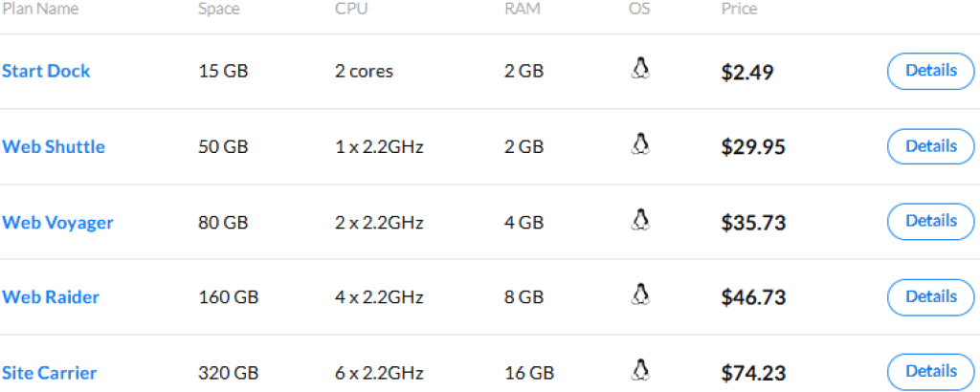Click the CPU column header
Screen dimensions: 980x392
click(351, 10)
